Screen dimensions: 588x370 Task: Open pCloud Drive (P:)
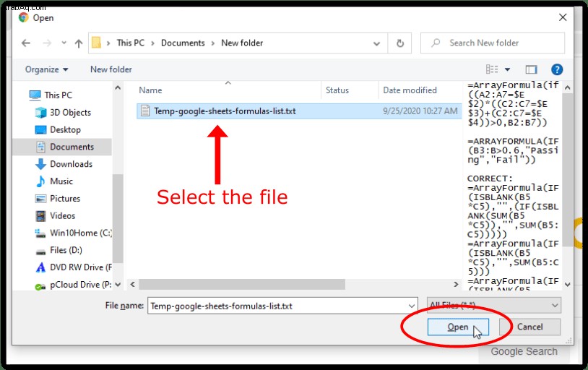pyautogui.click(x=81, y=285)
